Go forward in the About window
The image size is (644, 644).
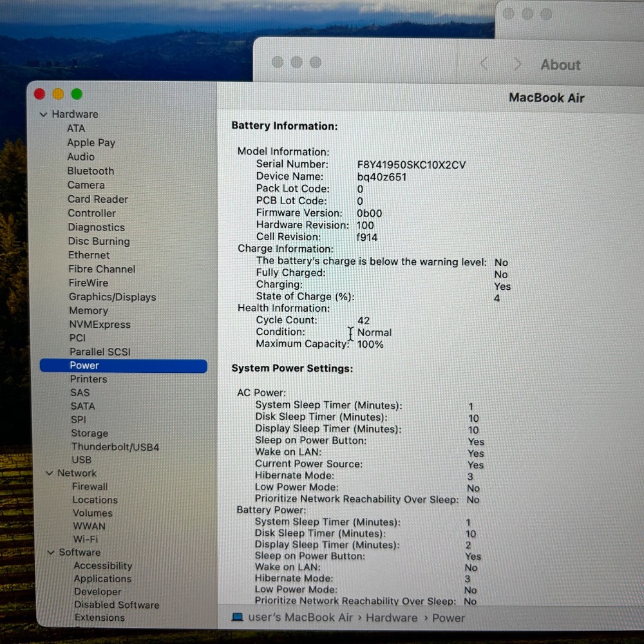tap(518, 64)
